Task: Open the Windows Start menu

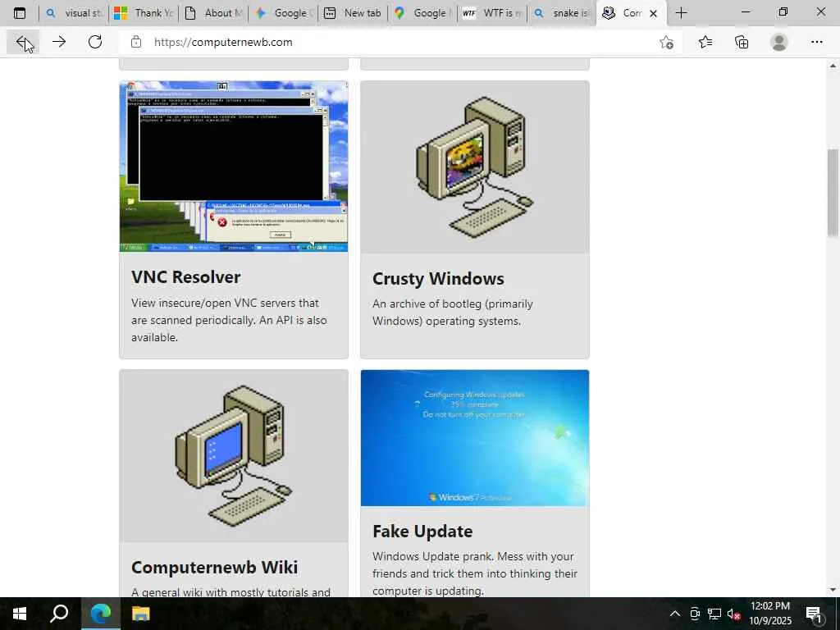Action: (20, 614)
